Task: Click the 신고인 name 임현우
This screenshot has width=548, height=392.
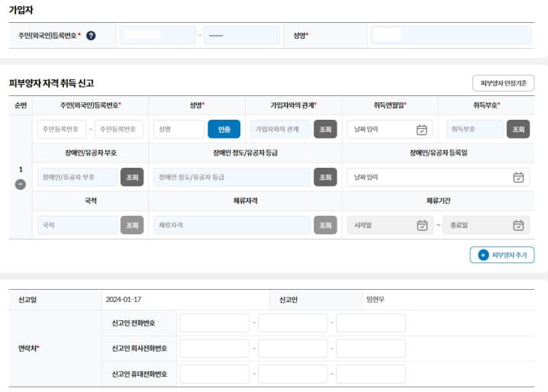Action: (376, 300)
